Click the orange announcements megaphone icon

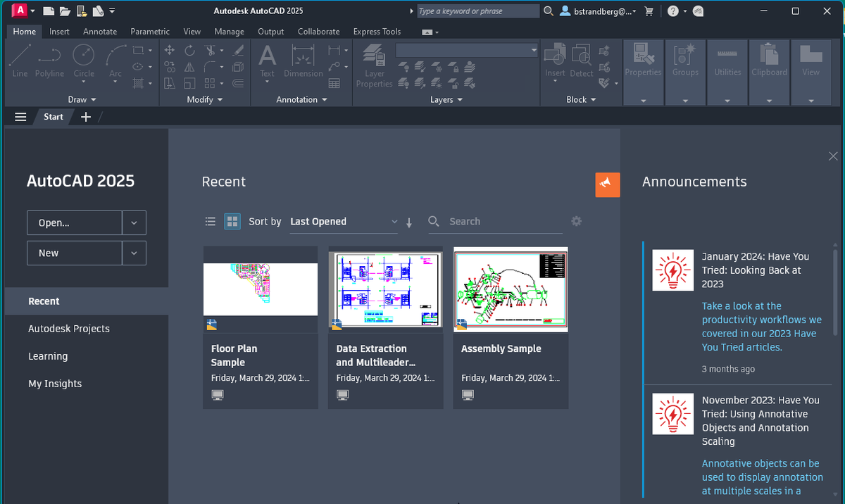pos(607,184)
